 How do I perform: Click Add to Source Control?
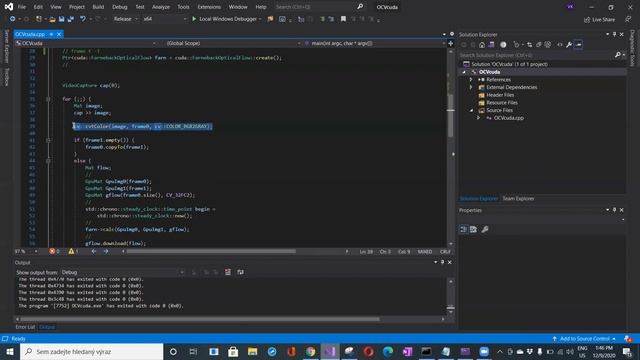click(x=584, y=339)
